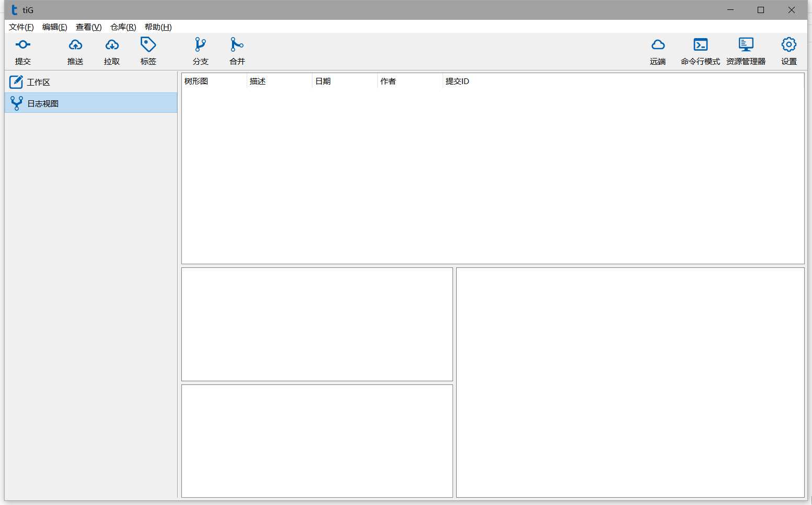The width and height of the screenshot is (812, 505).
Task: Close the tiG window
Action: (x=792, y=10)
